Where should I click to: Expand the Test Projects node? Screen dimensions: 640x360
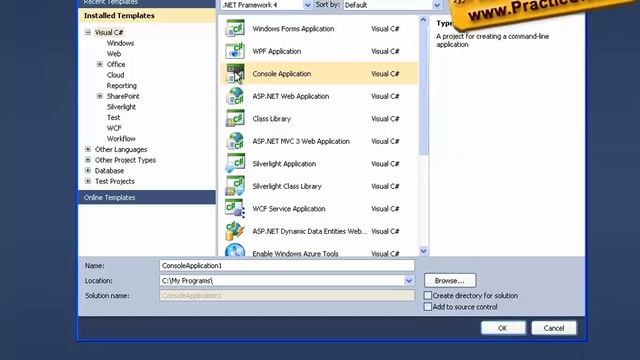88,181
